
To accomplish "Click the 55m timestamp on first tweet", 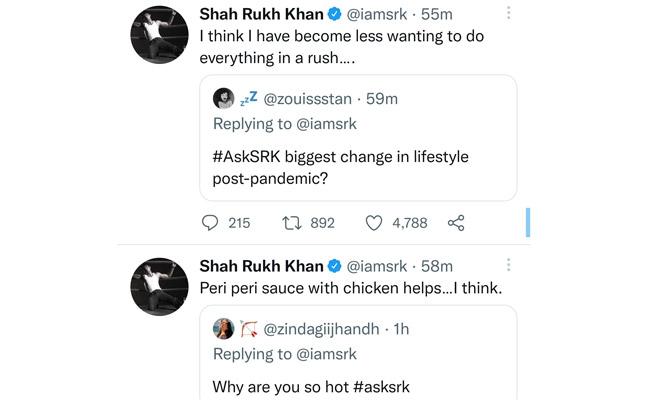I will 437,15.
